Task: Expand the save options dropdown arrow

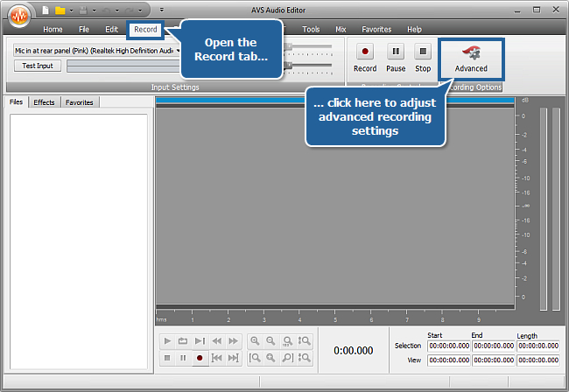Action: [x=94, y=10]
